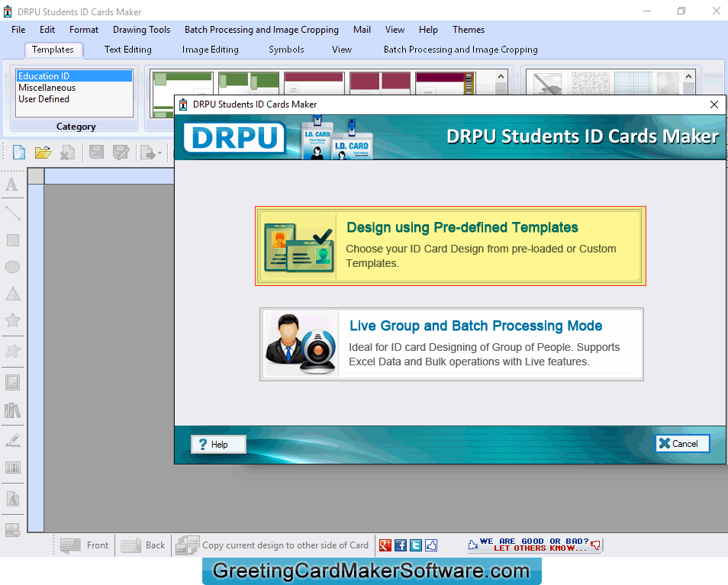Select the User Defined category
This screenshot has width=728, height=585.
(x=74, y=99)
